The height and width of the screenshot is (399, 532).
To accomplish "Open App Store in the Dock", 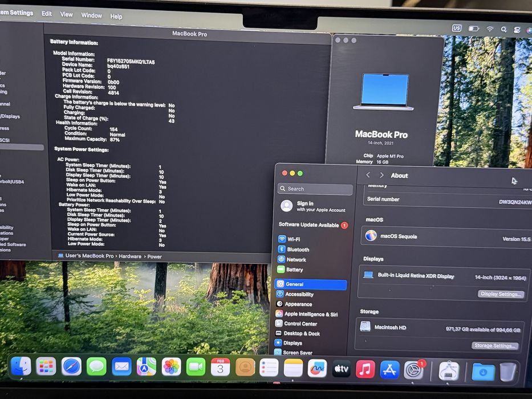I will point(389,370).
